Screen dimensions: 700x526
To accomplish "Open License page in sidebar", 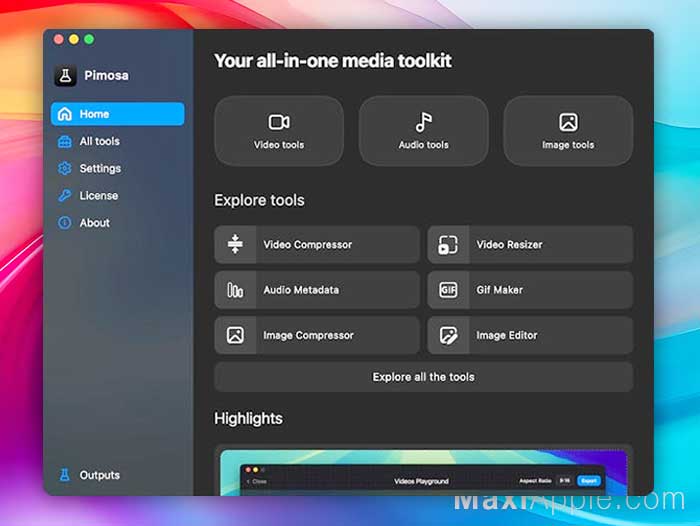I will 117,196.
